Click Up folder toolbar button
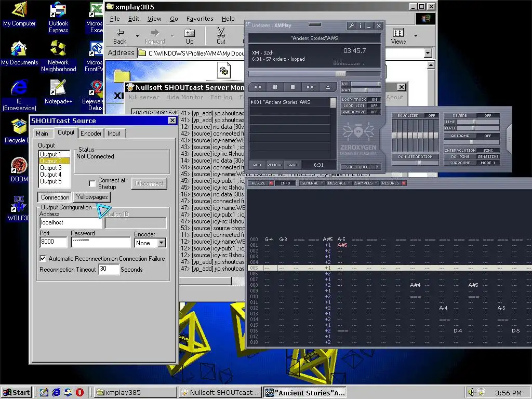532x399 pixels. click(x=190, y=36)
